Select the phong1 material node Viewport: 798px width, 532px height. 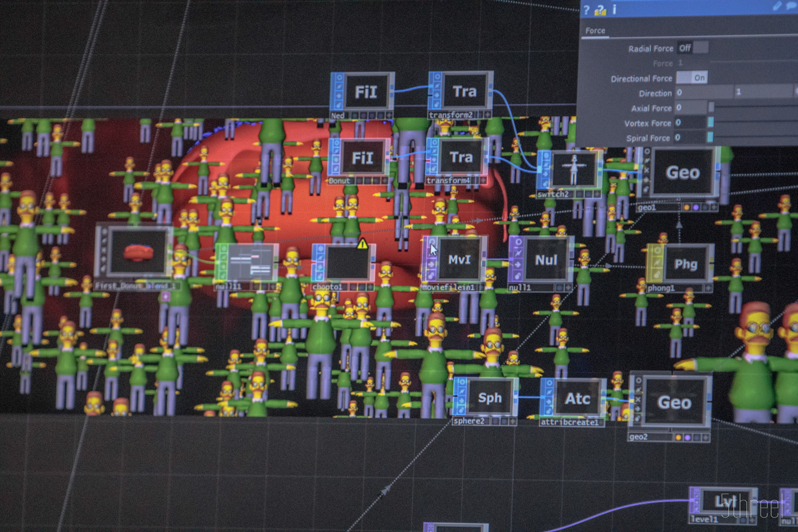(685, 264)
